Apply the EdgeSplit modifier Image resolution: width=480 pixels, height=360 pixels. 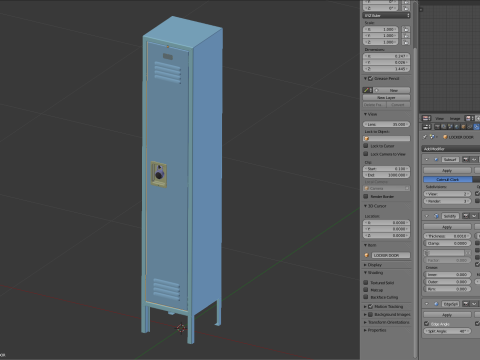(447, 315)
